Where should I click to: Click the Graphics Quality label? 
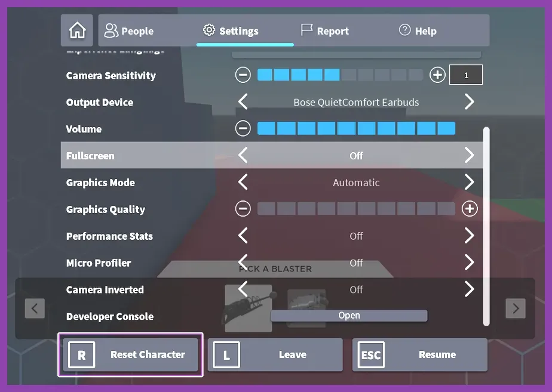pyautogui.click(x=106, y=209)
